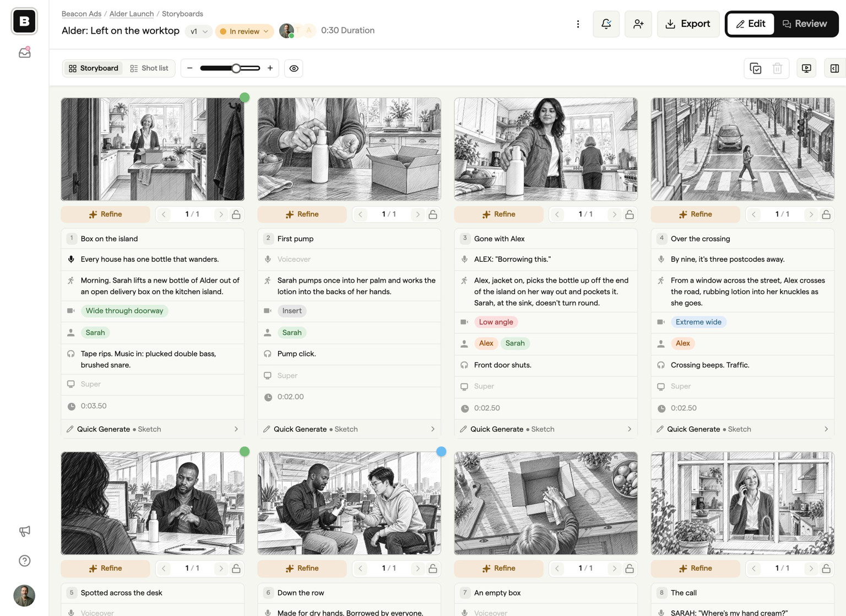Open the Beacon Ads breadcrumb link

pyautogui.click(x=82, y=14)
